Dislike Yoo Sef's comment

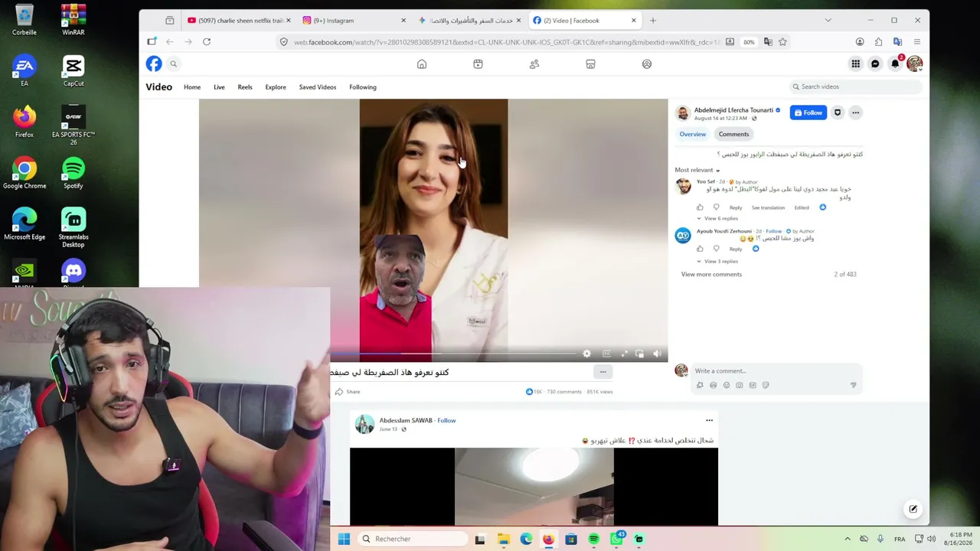point(717,207)
